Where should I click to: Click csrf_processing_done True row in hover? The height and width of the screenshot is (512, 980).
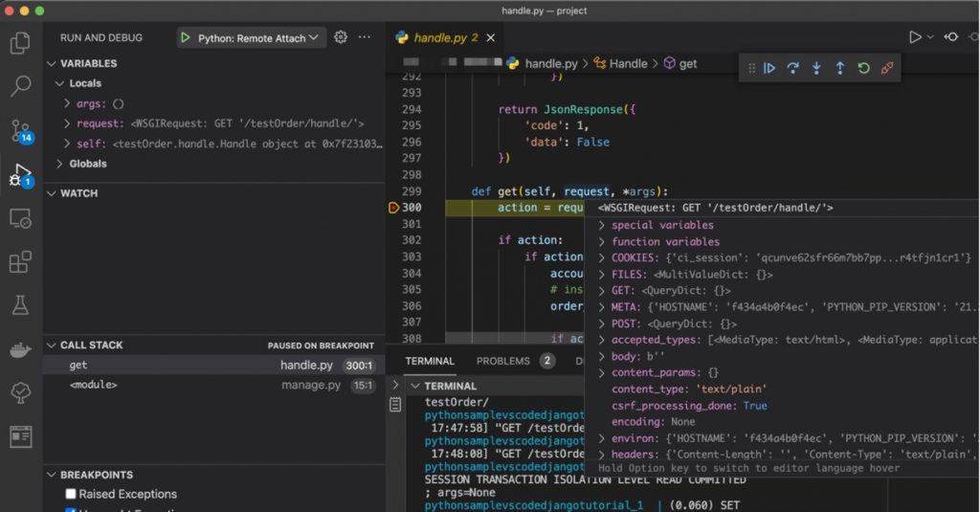click(689, 406)
